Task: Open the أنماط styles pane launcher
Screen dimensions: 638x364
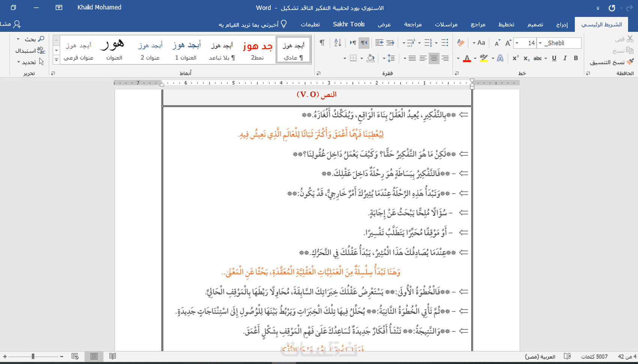Action: point(53,74)
